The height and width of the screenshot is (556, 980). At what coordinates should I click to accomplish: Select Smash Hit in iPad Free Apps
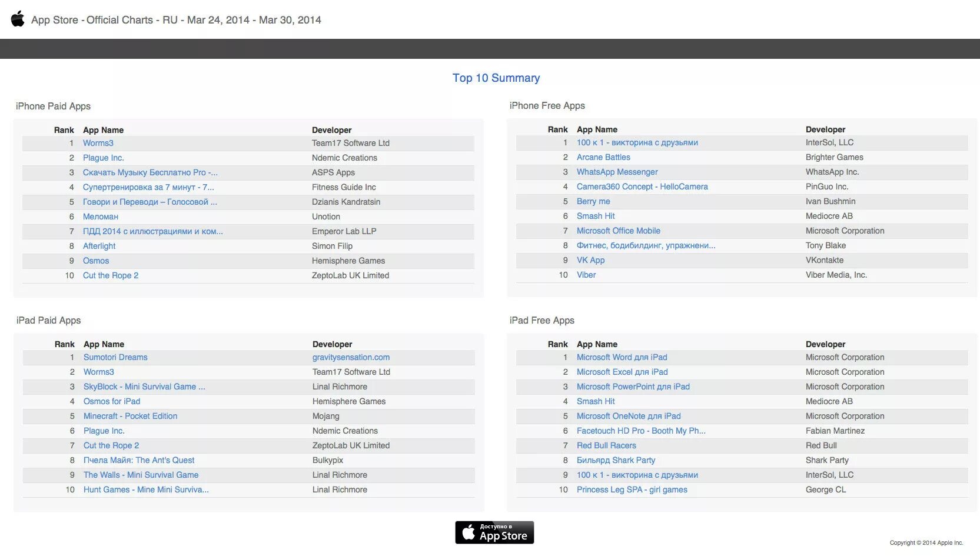596,401
